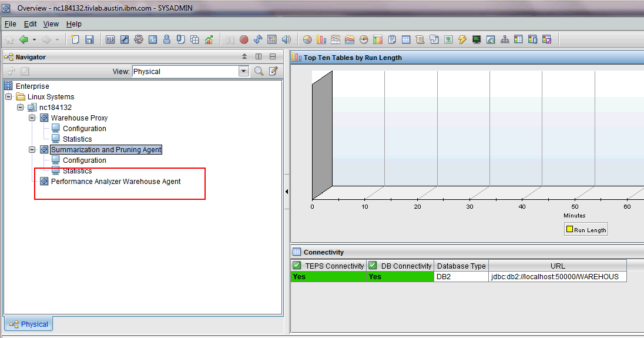This screenshot has width=644, height=338.
Task: Split the Navigator pane horizontally
Action: pos(273,56)
